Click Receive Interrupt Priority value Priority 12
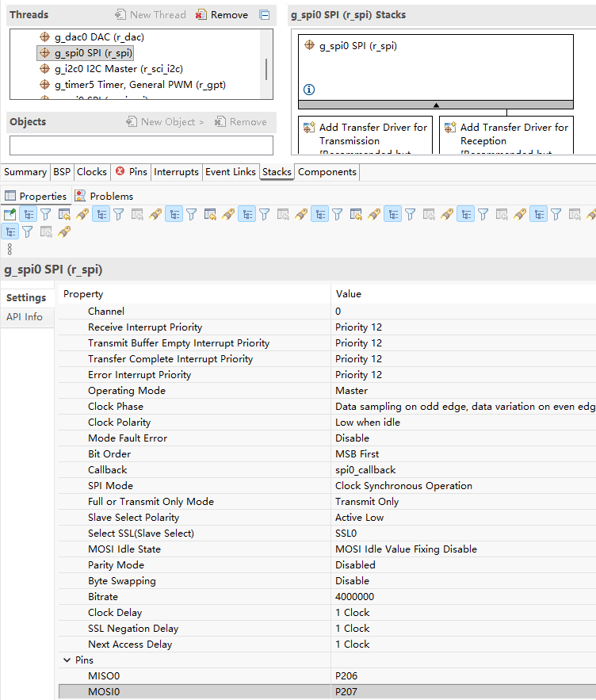596x700 pixels. click(464, 327)
